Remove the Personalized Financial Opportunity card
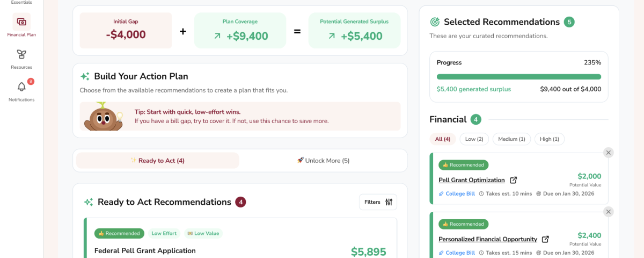Screen dimensions: 644x258 click(608, 212)
